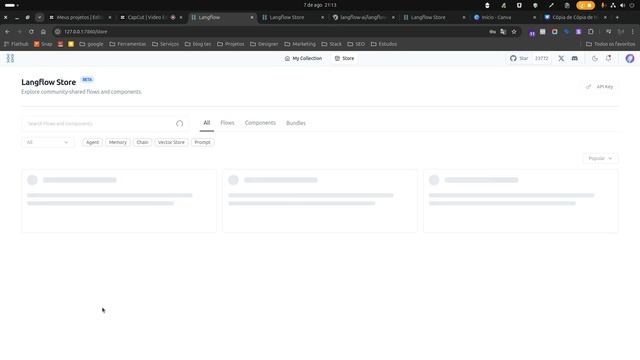Click the network icon in system tray
Screen dimensions: 640x360
pyautogui.click(x=613, y=5)
